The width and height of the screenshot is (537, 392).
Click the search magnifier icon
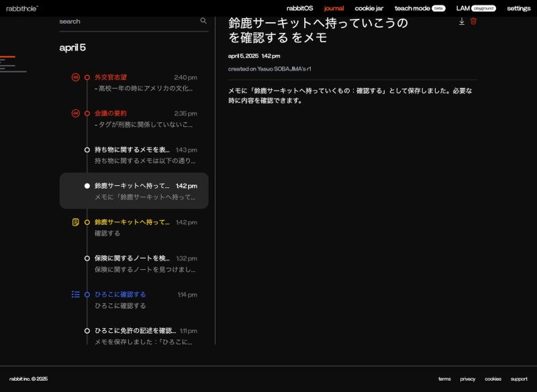(203, 21)
